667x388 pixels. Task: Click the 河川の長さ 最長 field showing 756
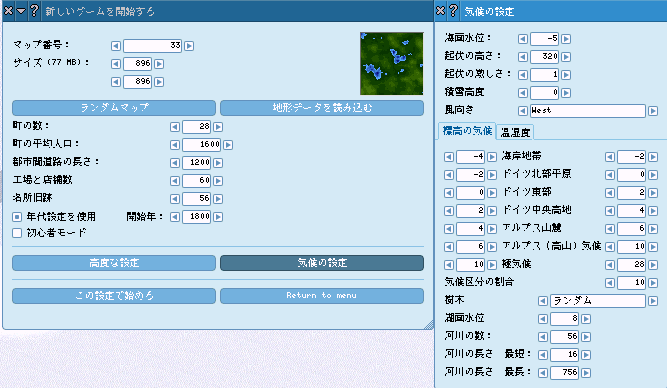coord(564,373)
